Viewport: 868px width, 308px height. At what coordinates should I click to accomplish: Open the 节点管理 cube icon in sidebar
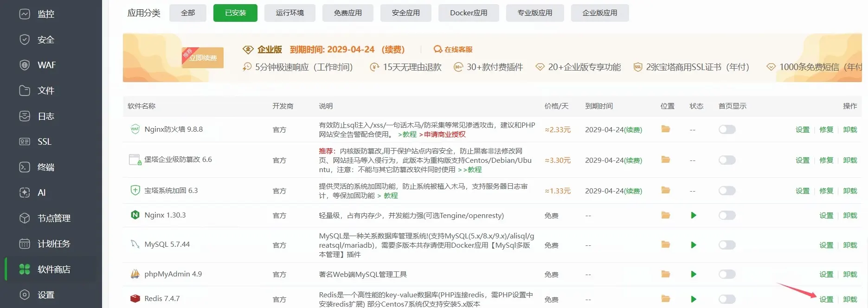click(25, 218)
